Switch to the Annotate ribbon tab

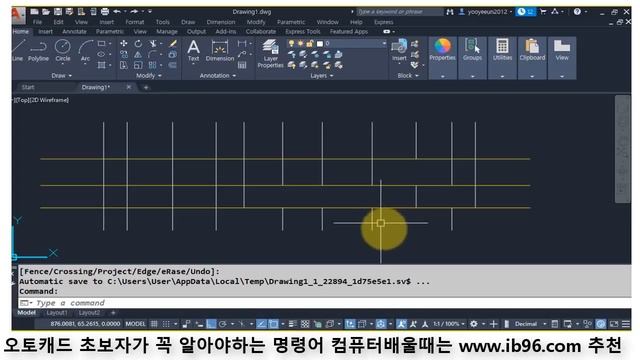click(x=74, y=31)
